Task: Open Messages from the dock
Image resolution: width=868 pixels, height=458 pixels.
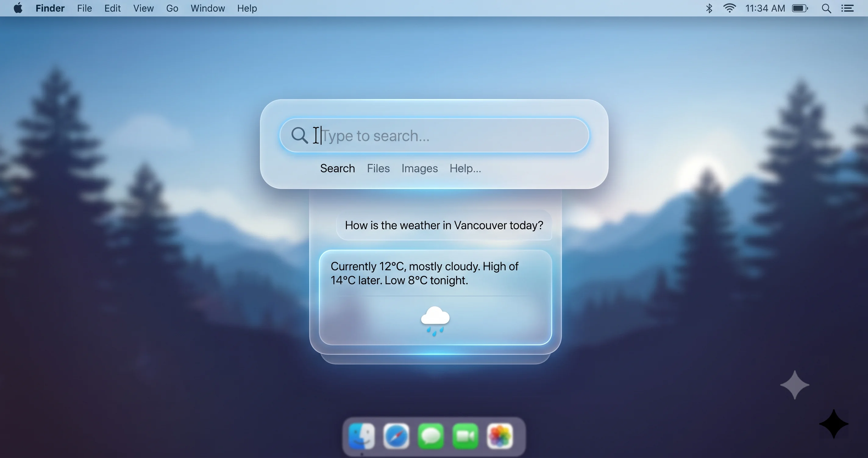Action: pos(431,436)
